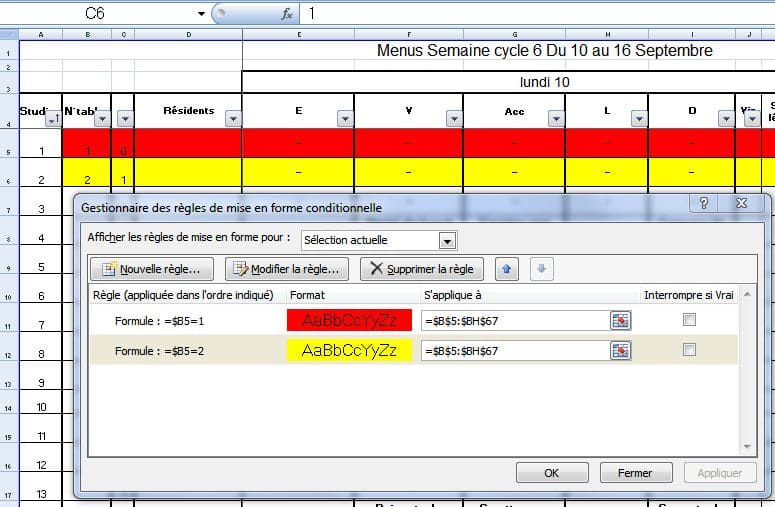Image resolution: width=775 pixels, height=507 pixels.
Task: Open the Résidents column filter dropdown
Action: [233, 119]
